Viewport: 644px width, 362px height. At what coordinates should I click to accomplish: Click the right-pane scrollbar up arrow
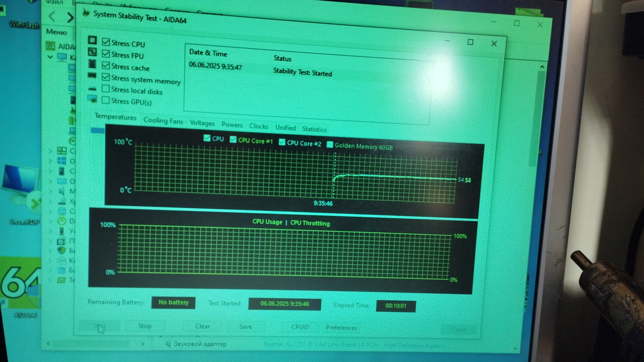(x=542, y=67)
